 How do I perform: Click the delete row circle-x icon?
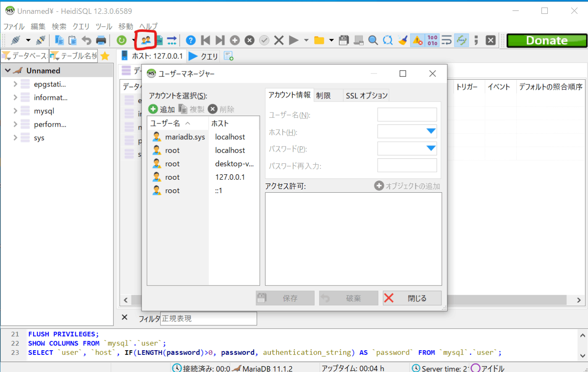(x=249, y=40)
